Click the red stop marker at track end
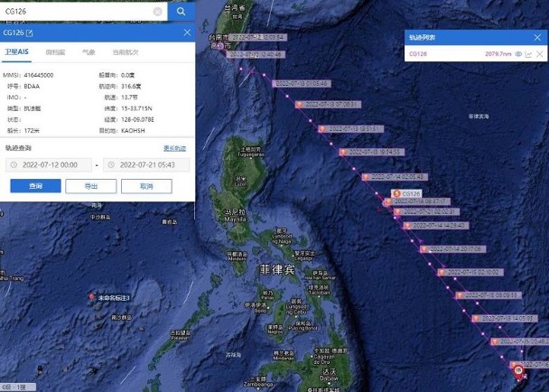This screenshot has height=392, width=549. point(518,371)
